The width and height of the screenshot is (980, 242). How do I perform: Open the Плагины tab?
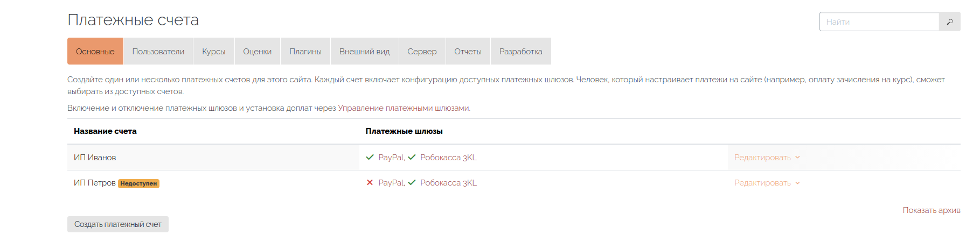click(305, 52)
